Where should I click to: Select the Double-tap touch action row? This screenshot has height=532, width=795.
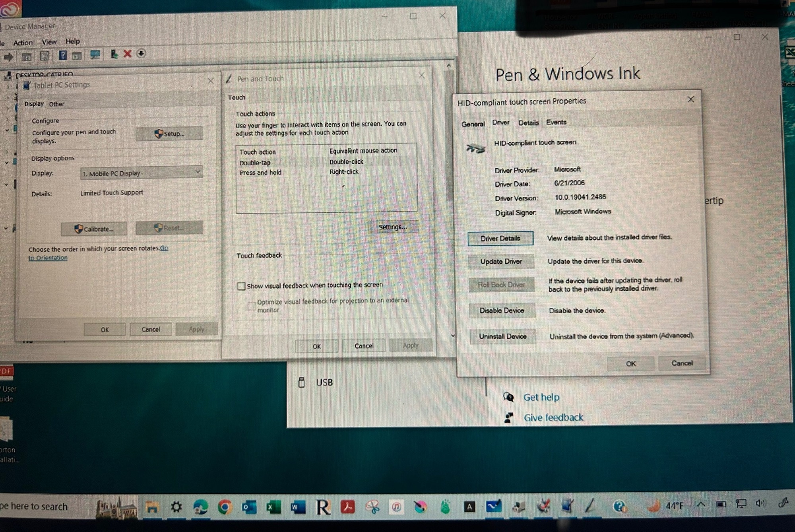click(x=255, y=163)
